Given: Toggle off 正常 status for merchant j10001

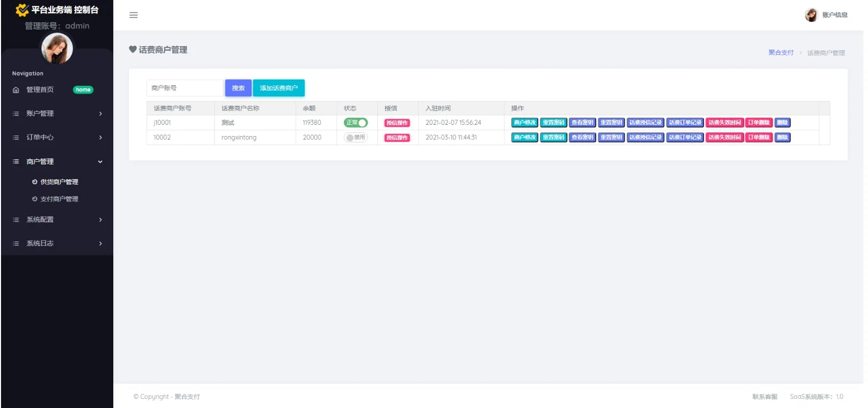Looking at the screenshot, I should pyautogui.click(x=356, y=123).
